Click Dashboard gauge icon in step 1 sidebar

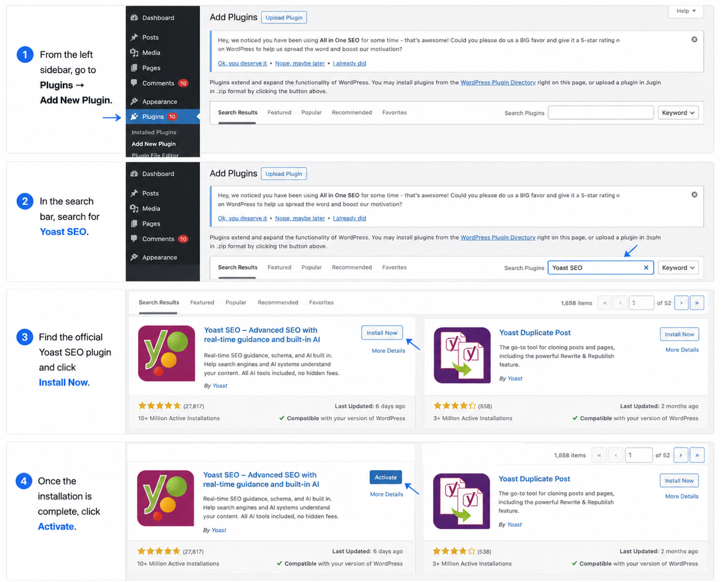(134, 18)
